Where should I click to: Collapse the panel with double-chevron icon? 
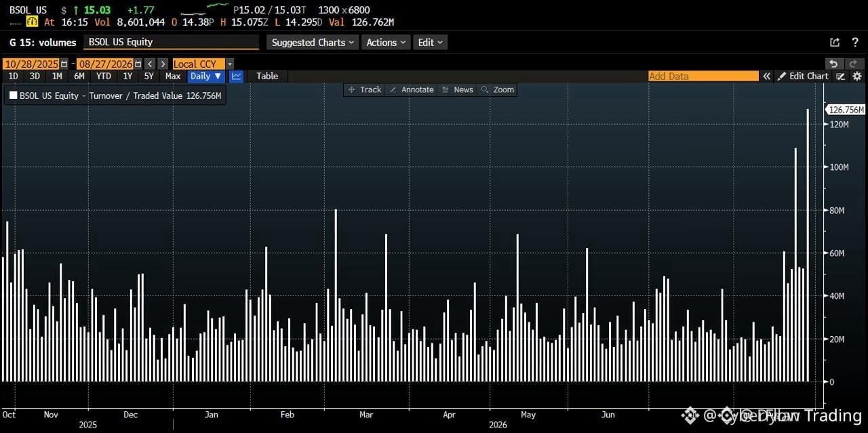coord(767,76)
